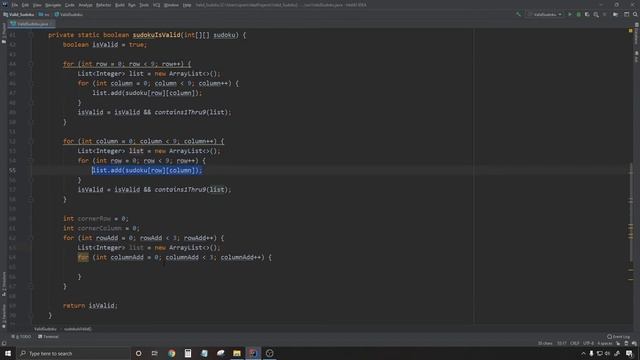Collapse the sudokuIsValid method fold marker

[31, 35]
